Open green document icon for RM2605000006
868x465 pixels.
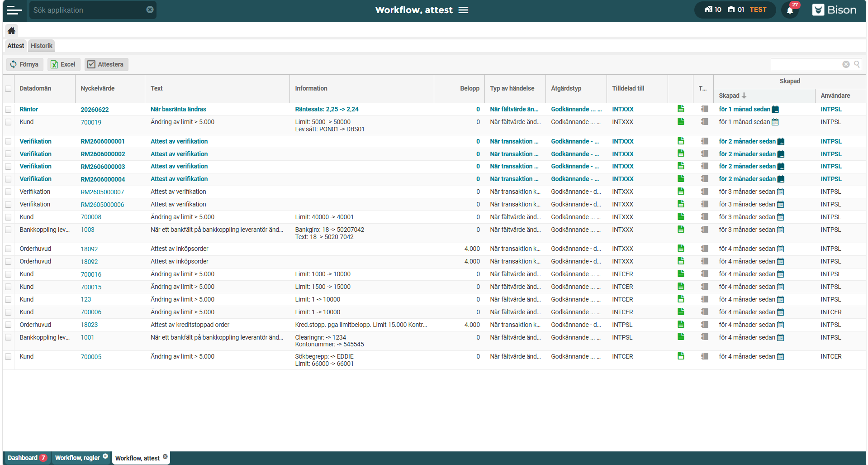(681, 204)
